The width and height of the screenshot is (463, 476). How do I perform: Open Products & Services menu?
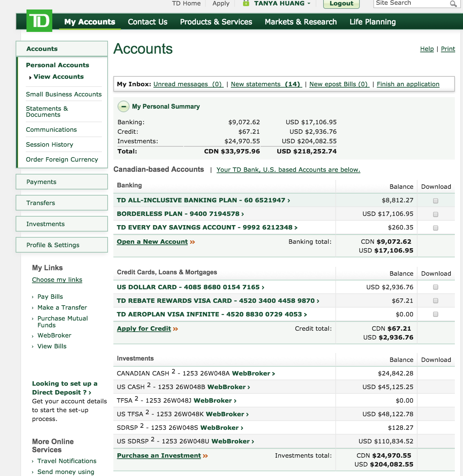click(x=216, y=22)
